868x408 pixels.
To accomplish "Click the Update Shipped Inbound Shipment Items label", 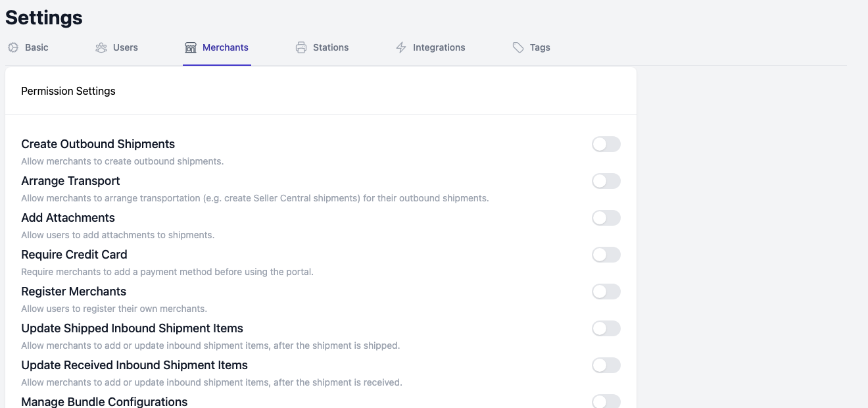I will pyautogui.click(x=132, y=328).
